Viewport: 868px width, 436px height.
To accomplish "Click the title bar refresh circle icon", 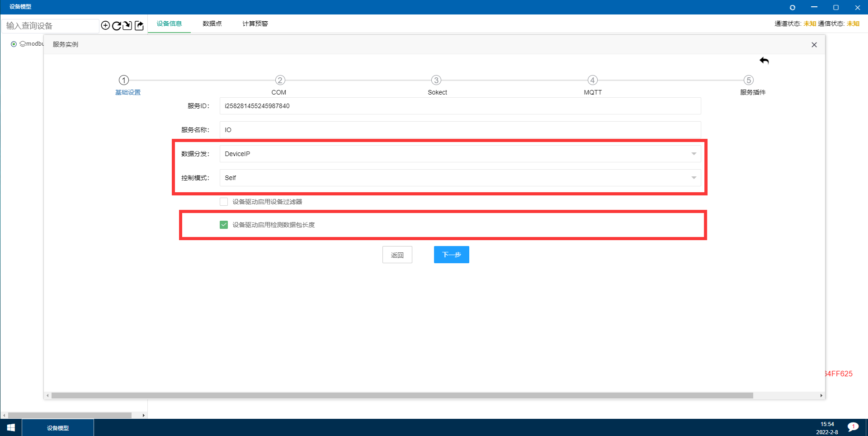I will (x=793, y=7).
